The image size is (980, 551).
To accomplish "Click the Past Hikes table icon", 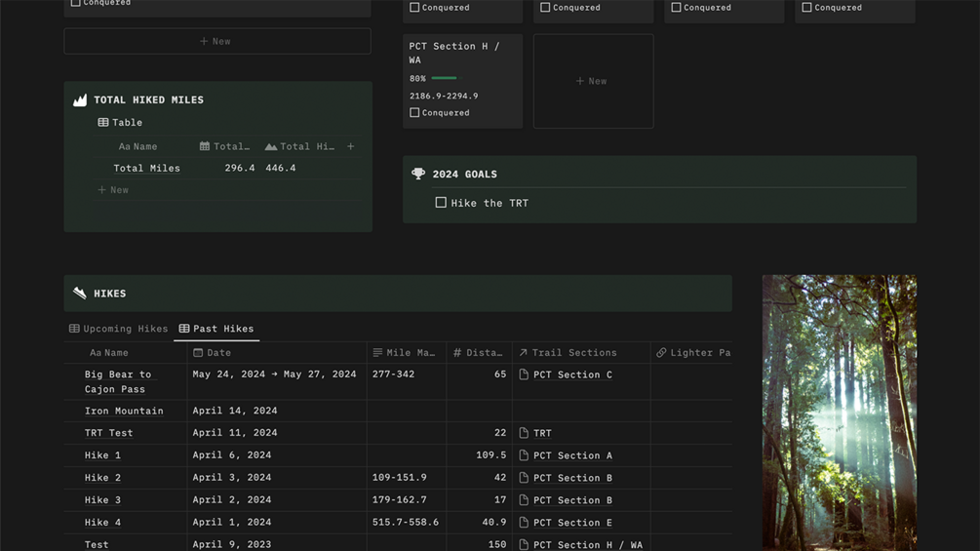I will click(183, 329).
